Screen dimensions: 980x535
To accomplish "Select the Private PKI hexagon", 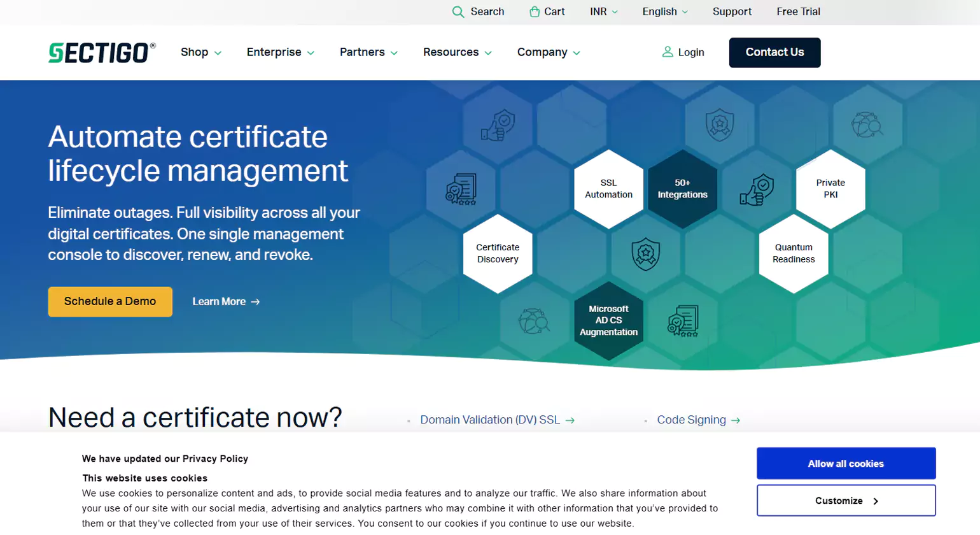I will (830, 189).
